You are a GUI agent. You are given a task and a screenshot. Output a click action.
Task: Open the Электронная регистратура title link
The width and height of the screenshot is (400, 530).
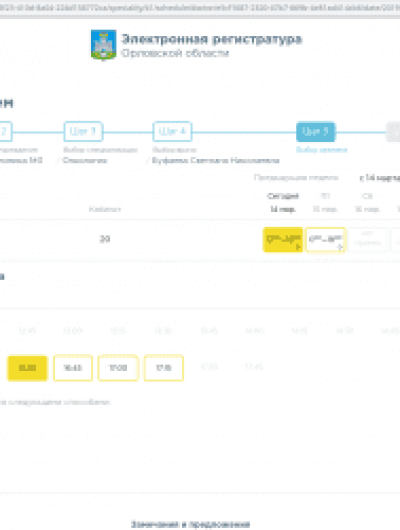pos(212,39)
